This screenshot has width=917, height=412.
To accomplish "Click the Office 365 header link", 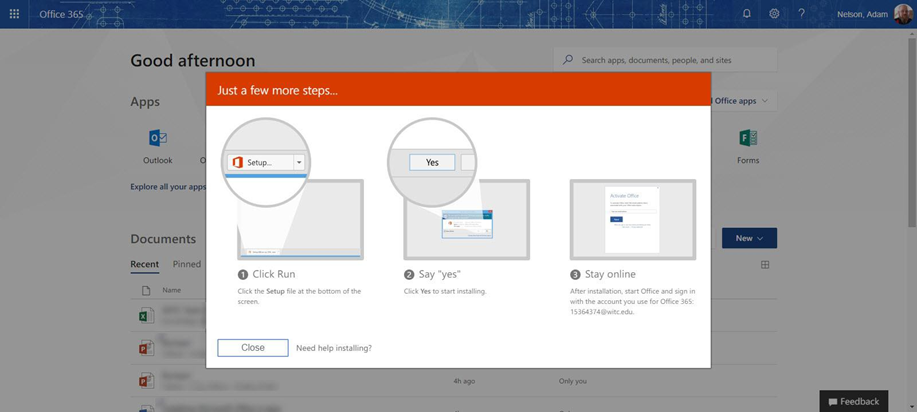I will [61, 14].
